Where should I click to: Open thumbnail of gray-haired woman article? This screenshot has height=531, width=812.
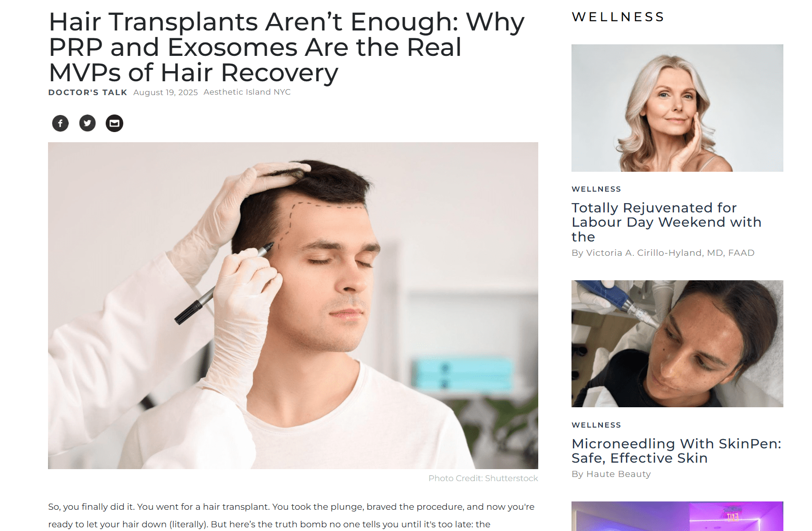677,108
